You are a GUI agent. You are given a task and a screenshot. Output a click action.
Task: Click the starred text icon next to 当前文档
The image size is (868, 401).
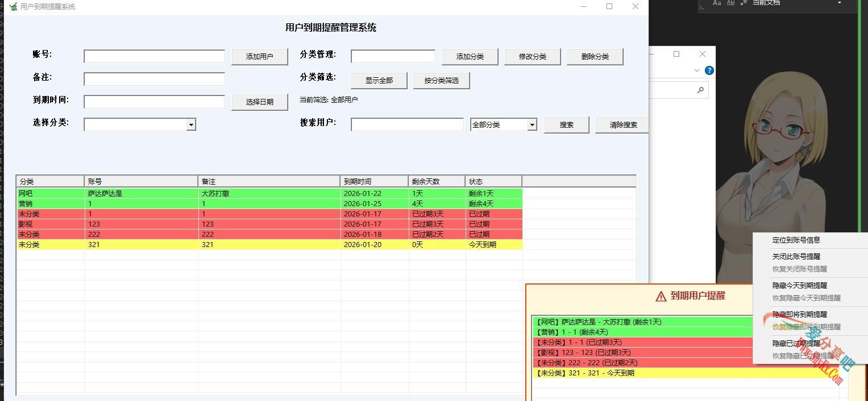(x=743, y=3)
